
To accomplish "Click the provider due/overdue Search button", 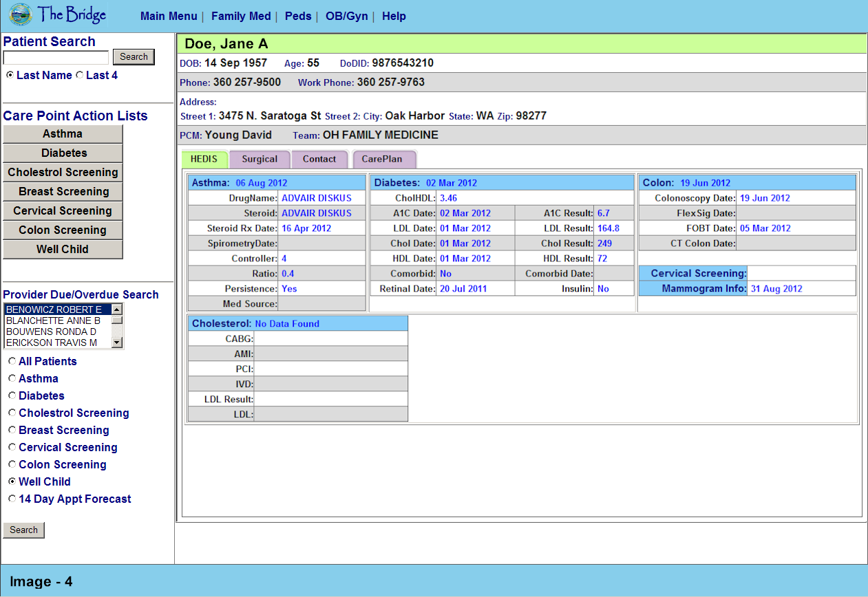I will [x=24, y=530].
